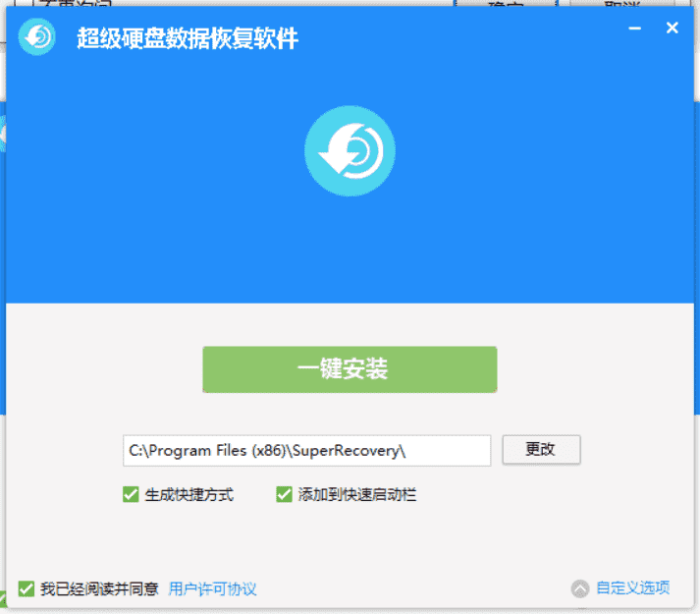Click the 更改 button to change path

541,450
